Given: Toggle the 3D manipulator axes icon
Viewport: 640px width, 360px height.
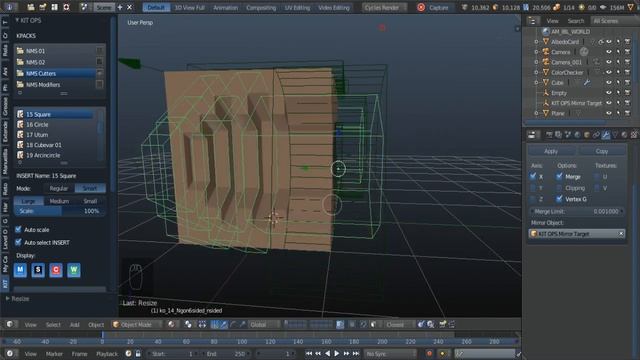Looking at the screenshot, I should [215, 324].
